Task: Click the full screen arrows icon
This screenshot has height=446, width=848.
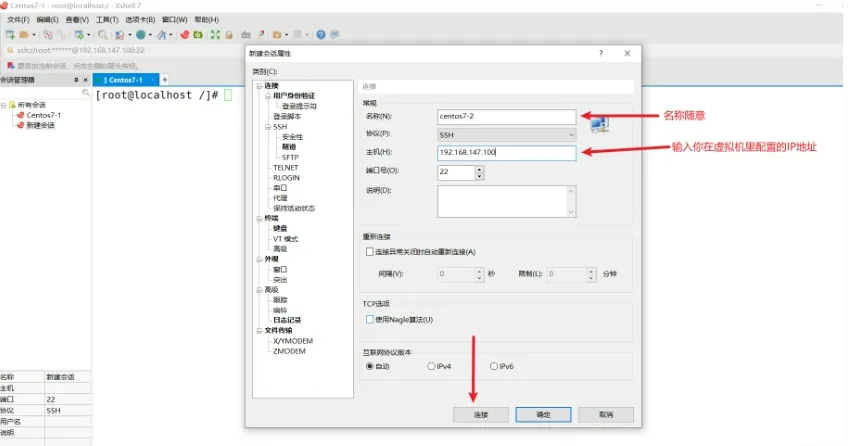Action: click(215, 35)
